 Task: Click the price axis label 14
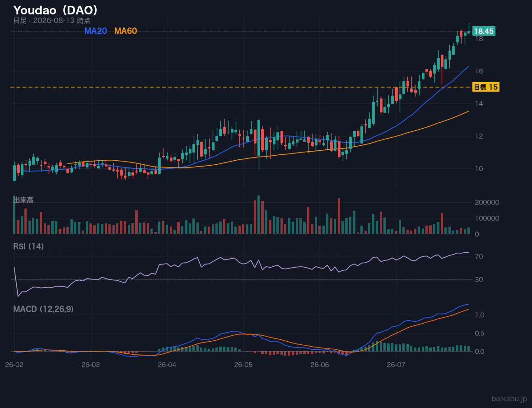click(479, 104)
